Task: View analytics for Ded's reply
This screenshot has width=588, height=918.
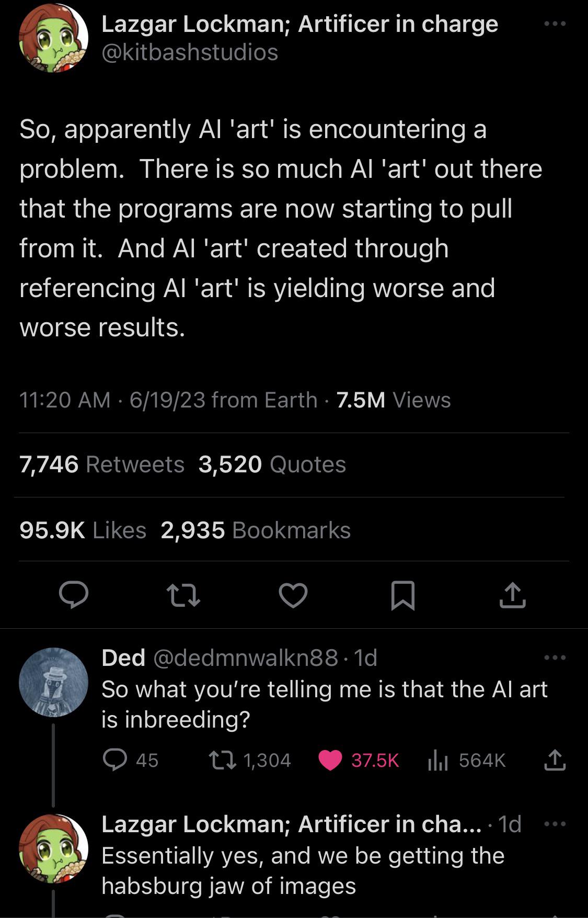Action: (438, 760)
